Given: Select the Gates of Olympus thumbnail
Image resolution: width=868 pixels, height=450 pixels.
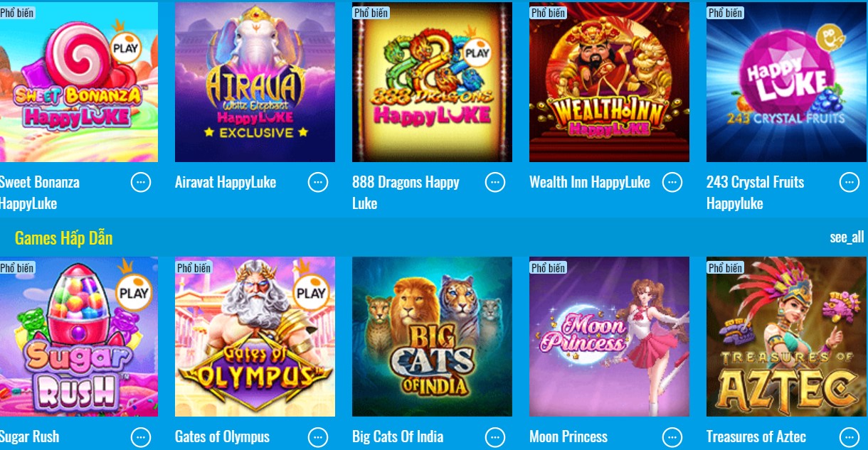Looking at the screenshot, I should pos(255,337).
